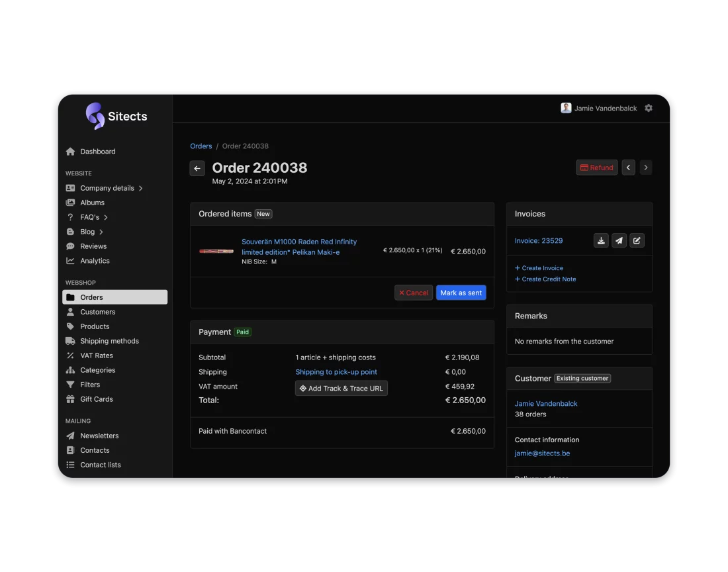
Task: Click '38 orders' text
Action: click(530, 414)
